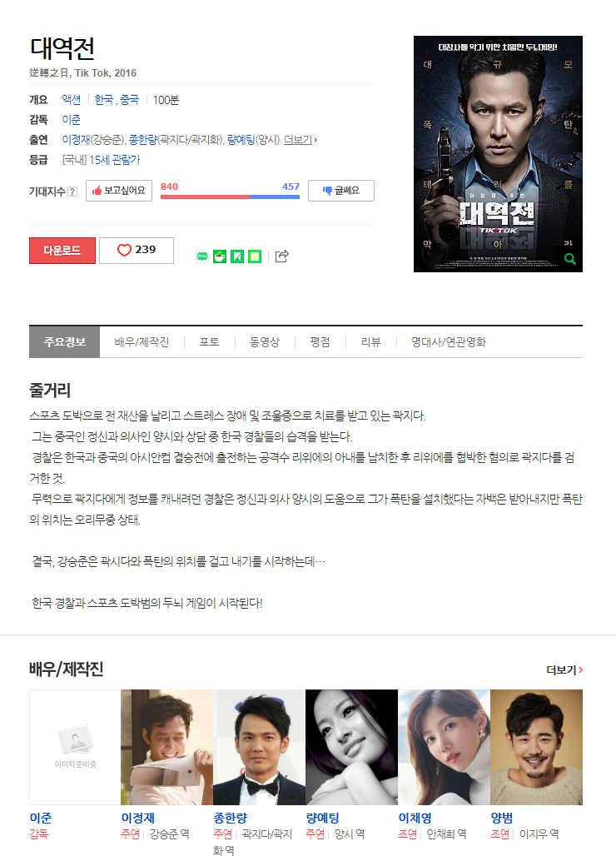This screenshot has height=856, width=616.
Task: Open 더보기 next to 배우/제작진 heading
Action: [564, 669]
